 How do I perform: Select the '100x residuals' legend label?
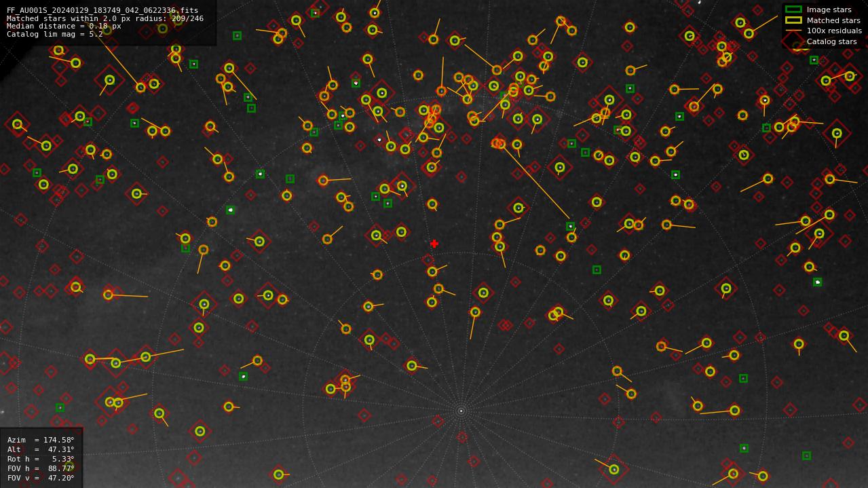coord(834,31)
